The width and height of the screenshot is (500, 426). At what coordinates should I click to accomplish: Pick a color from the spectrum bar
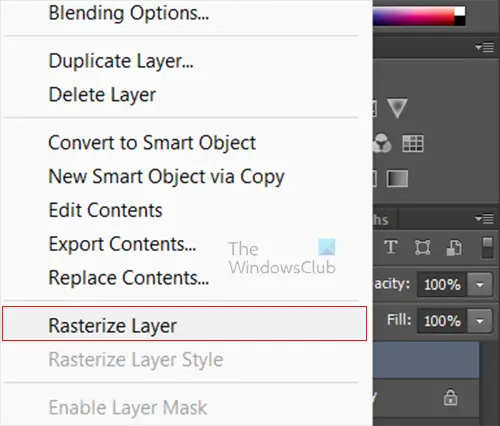[413, 16]
